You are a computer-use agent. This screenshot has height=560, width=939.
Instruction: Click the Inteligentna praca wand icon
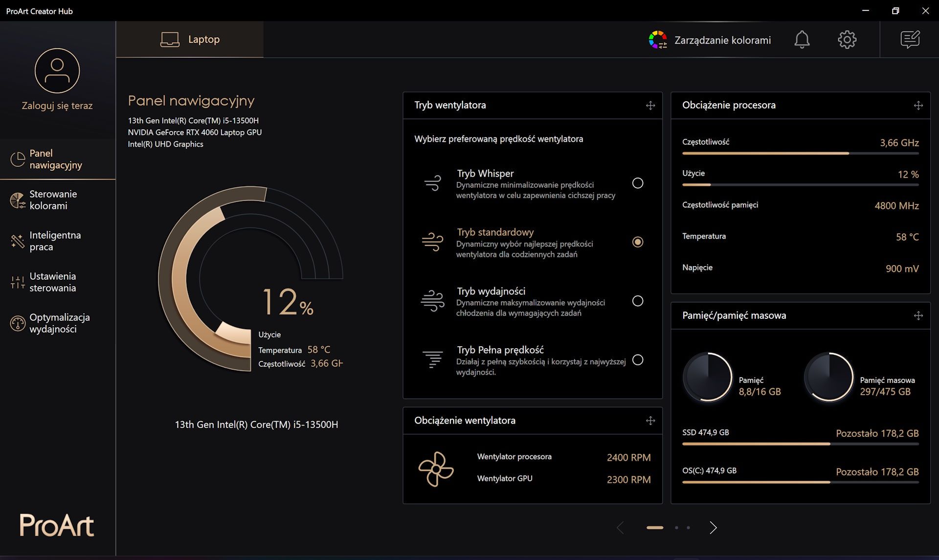tap(18, 241)
